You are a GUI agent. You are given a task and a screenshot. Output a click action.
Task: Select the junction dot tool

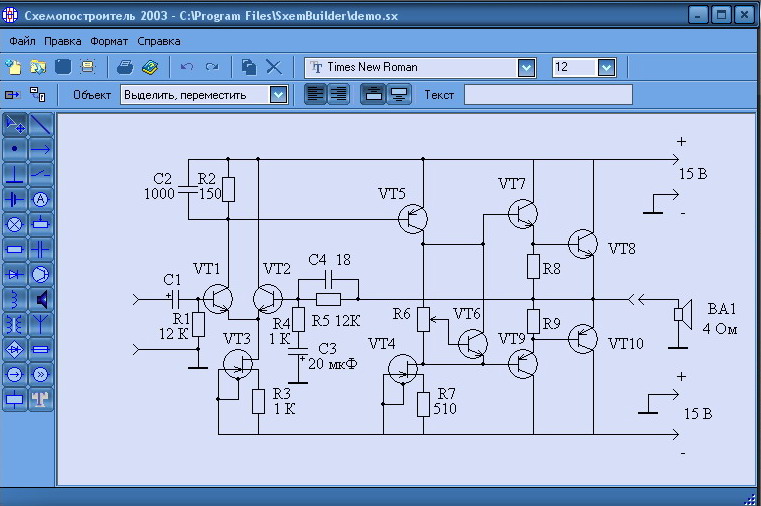pyautogui.click(x=15, y=149)
